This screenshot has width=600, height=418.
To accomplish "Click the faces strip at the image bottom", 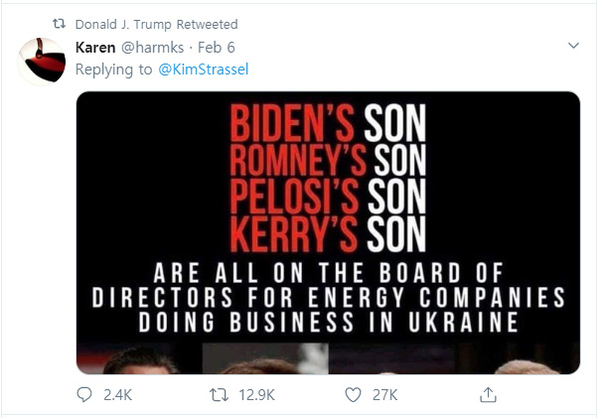I will click(x=328, y=359).
